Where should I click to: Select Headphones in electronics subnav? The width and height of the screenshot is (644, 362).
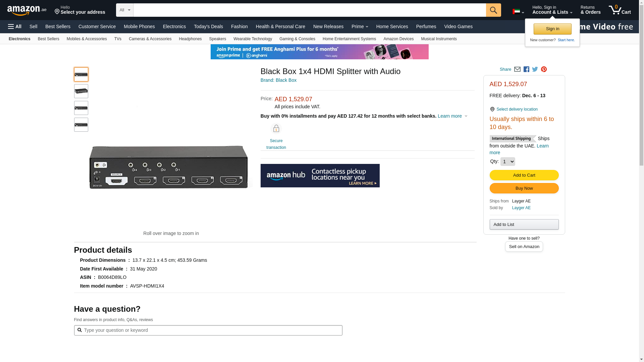[190, 39]
